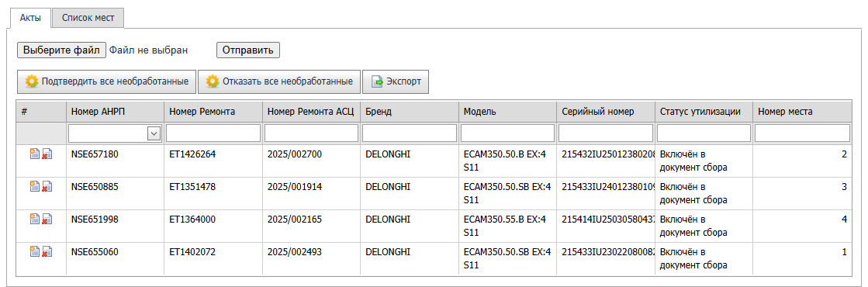Click the 2025/002700 cell
Viewport: 868px width, 287px height.
click(312, 161)
